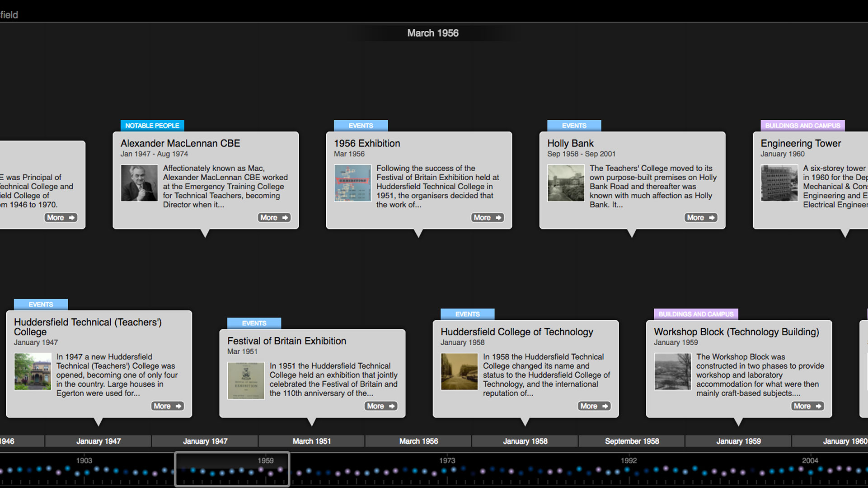The width and height of the screenshot is (868, 488).
Task: Click Workshop Block landscape photo thumbnail
Action: [x=672, y=371]
